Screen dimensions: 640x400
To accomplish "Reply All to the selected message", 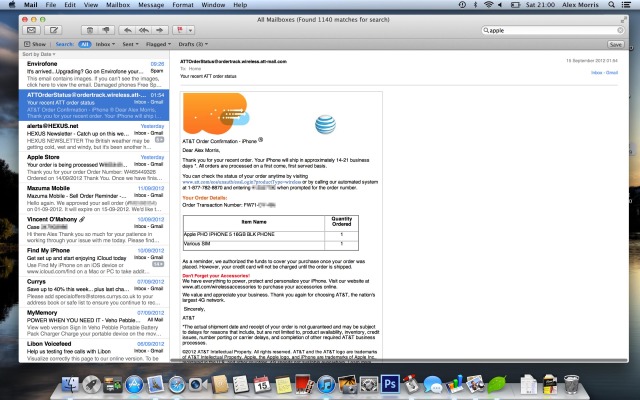I will pos(144,30).
